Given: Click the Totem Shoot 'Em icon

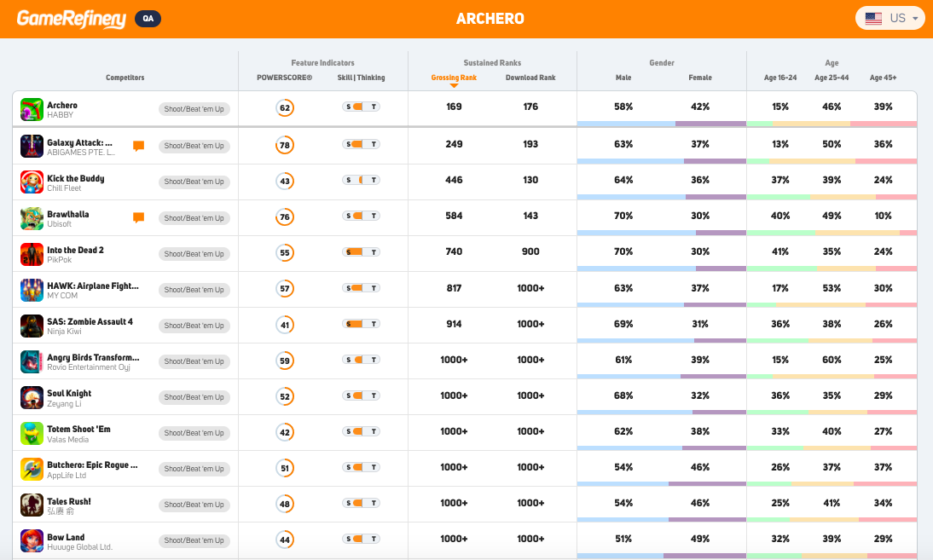Looking at the screenshot, I should click(32, 433).
